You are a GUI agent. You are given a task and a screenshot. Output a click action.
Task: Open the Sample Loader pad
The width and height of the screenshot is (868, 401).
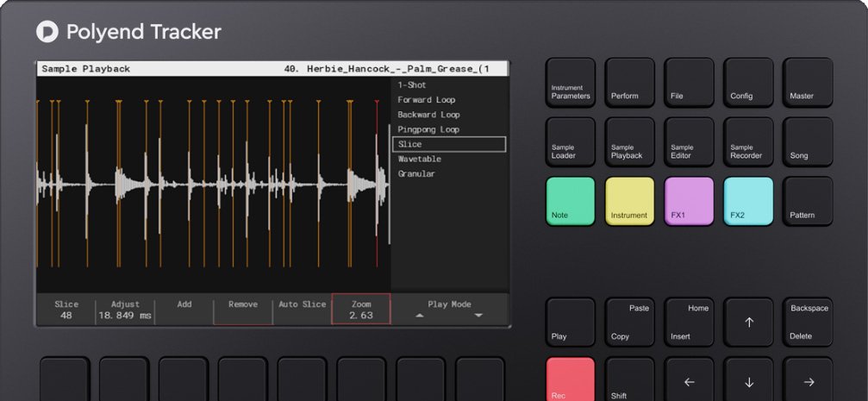[571, 141]
